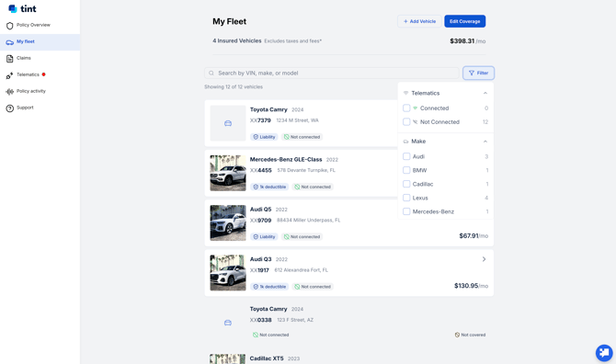616x364 pixels.
Task: Click Not connected badge on Audi Q3
Action: [313, 287]
